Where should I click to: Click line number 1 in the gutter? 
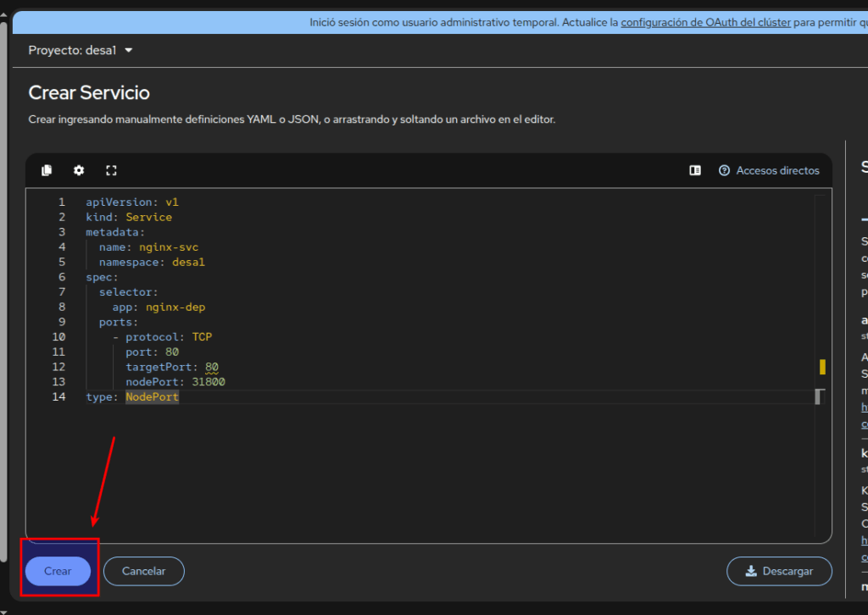[x=61, y=202]
